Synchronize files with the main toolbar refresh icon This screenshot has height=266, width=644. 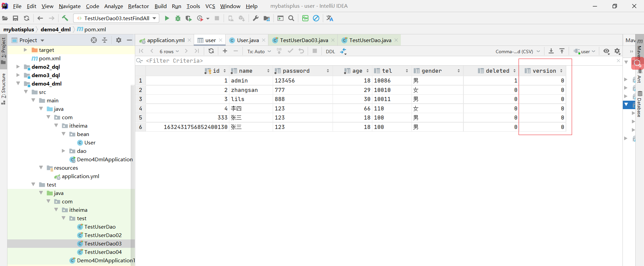[x=27, y=18]
